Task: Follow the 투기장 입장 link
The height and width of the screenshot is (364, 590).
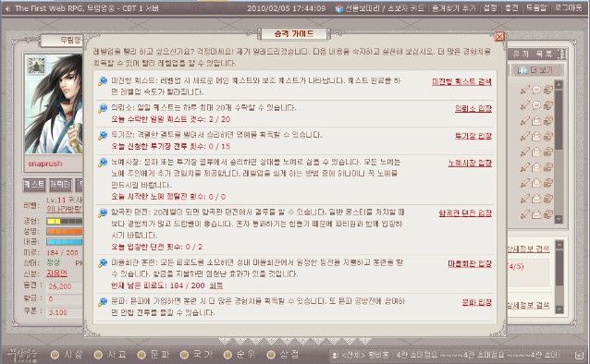Action: (x=473, y=136)
